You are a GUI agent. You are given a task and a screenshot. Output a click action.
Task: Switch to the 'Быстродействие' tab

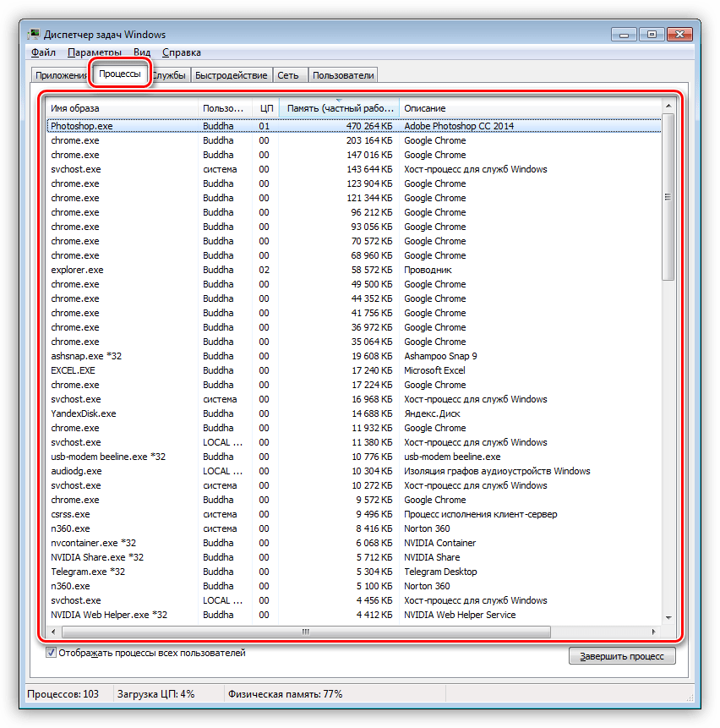pos(231,75)
